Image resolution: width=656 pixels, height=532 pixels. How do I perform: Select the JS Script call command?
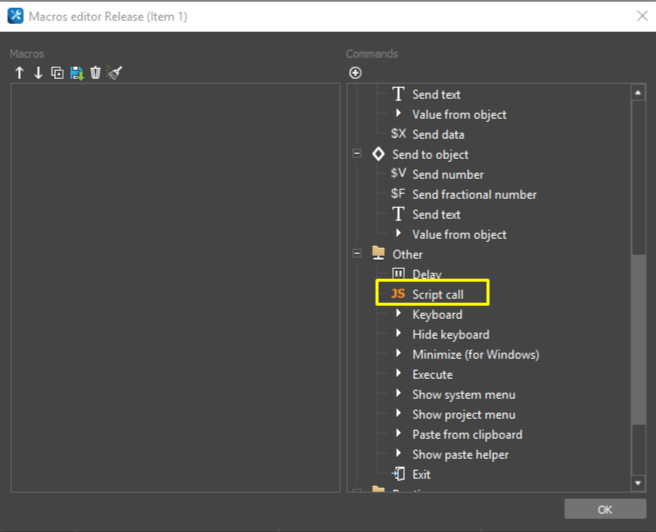coord(437,294)
